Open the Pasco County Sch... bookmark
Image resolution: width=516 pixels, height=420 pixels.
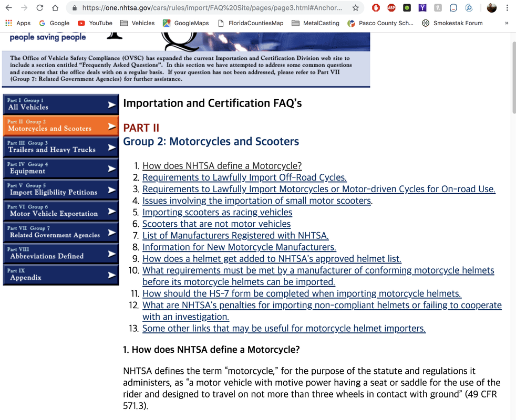coord(381,23)
